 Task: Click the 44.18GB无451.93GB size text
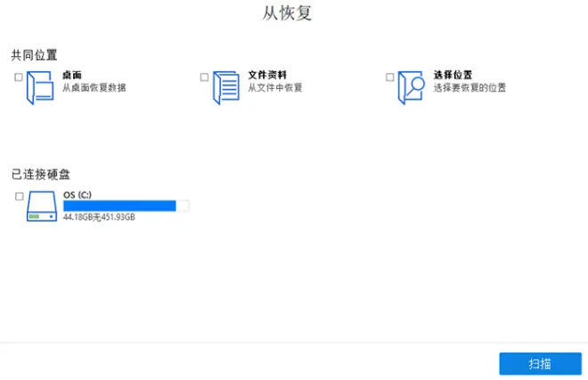coord(99,217)
